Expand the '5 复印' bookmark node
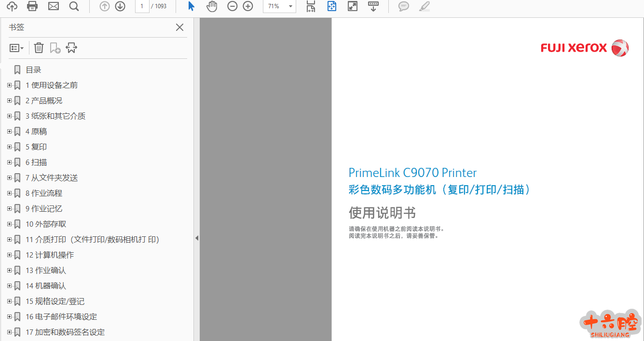This screenshot has width=644, height=341. 9,147
